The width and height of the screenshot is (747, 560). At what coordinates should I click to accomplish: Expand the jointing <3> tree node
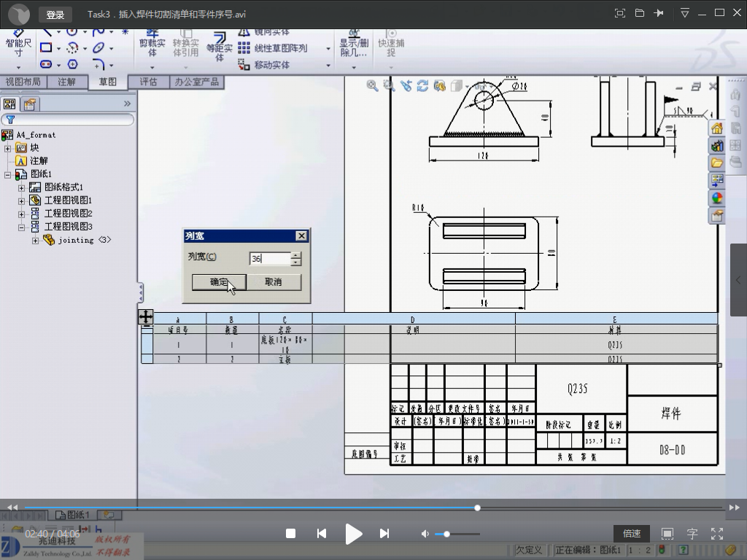(35, 241)
